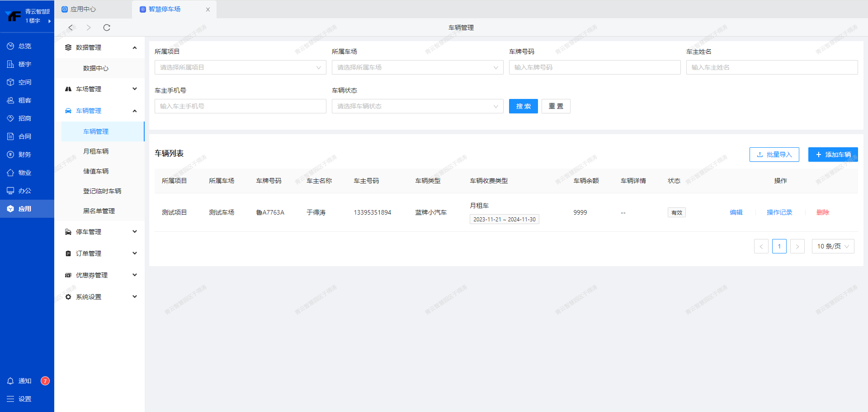Viewport: 868px width, 412px height.
Task: Change the 10 条/页 page size
Action: tap(833, 246)
